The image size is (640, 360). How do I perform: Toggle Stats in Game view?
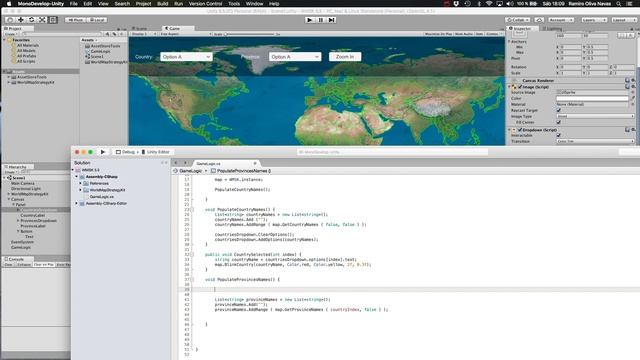479,34
